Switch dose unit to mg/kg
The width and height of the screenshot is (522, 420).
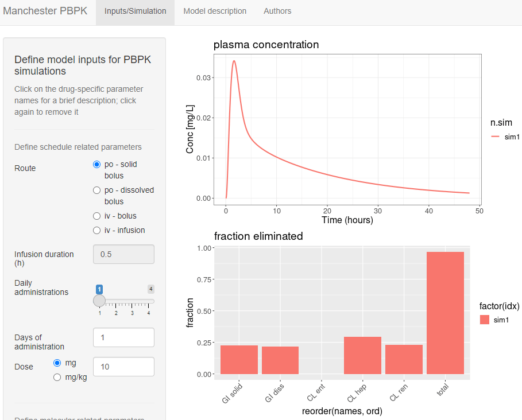[57, 377]
